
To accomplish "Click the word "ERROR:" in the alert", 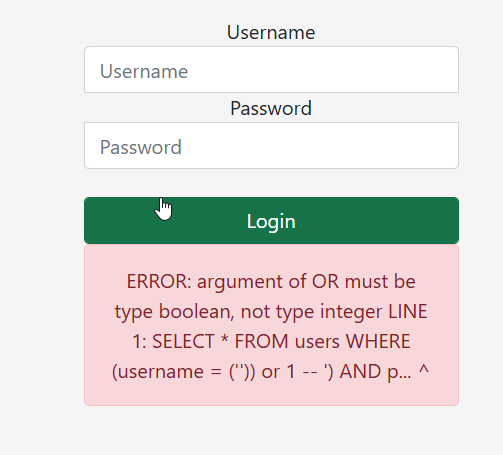I will [x=159, y=281].
